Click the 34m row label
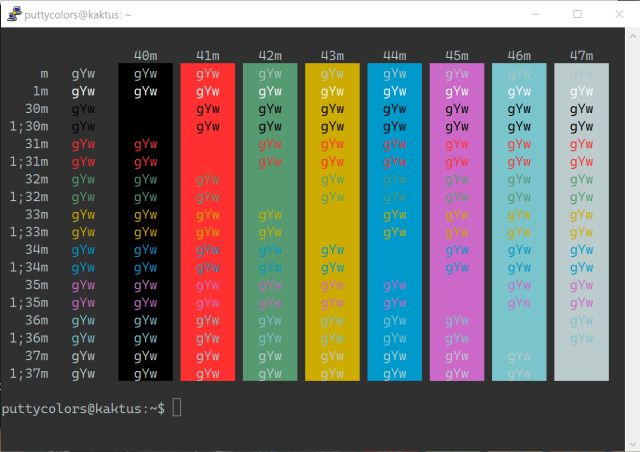The height and width of the screenshot is (452, 640). coord(36,249)
